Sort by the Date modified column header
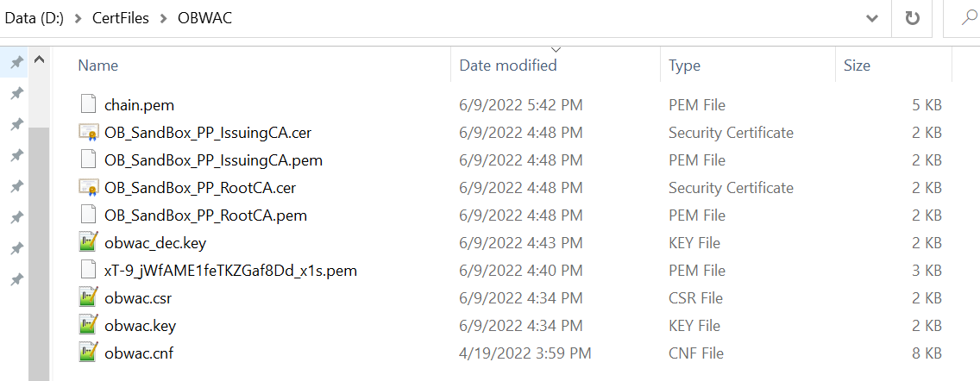 [507, 66]
